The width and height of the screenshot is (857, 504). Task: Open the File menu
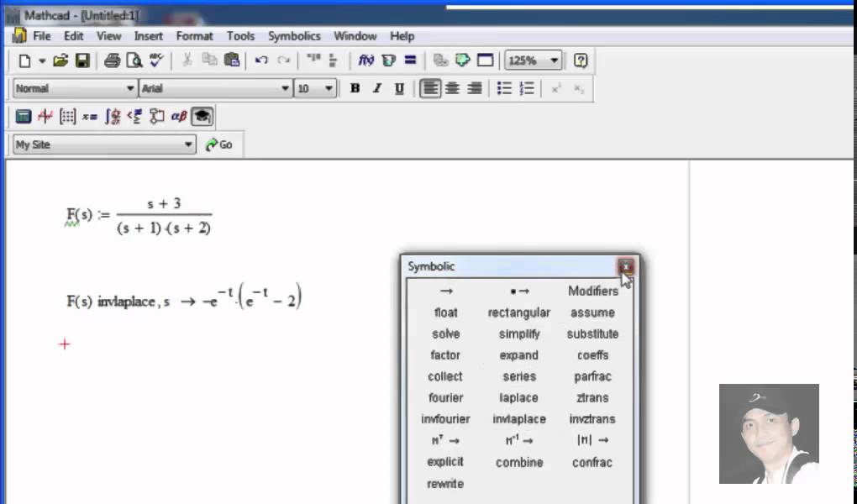[x=42, y=36]
